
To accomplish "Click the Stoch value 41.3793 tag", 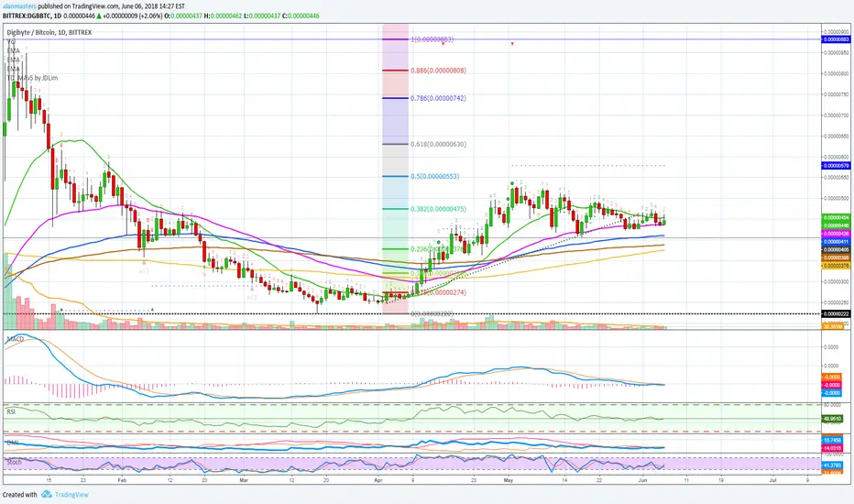I will coord(832,466).
